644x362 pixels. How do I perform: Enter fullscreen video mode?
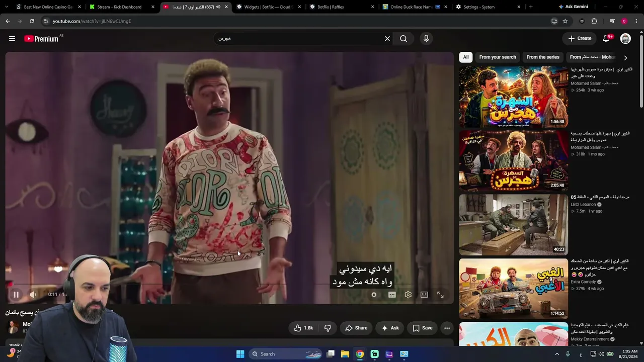click(x=440, y=295)
